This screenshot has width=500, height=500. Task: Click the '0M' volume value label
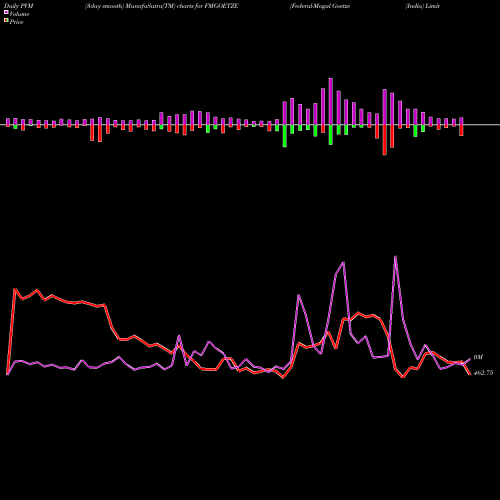pos(478,357)
